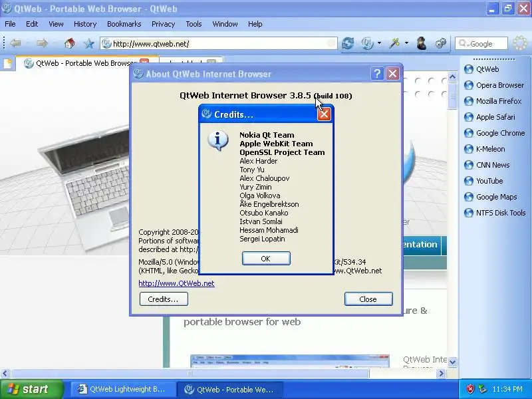532x399 pixels.
Task: Click the QtWeb globe toolbar icon
Action: [368, 43]
